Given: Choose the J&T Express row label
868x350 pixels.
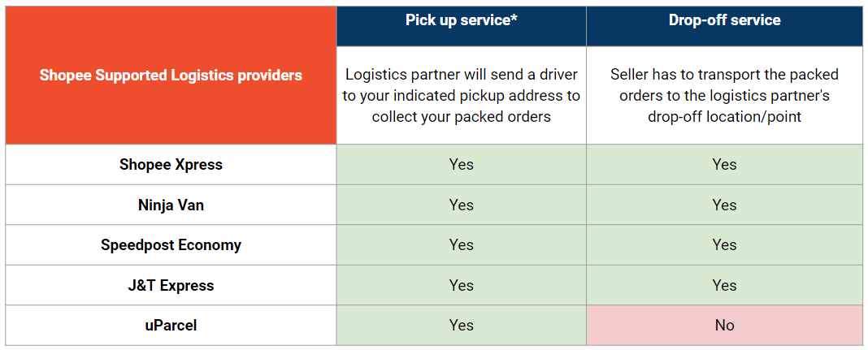Looking at the screenshot, I should point(171,285).
